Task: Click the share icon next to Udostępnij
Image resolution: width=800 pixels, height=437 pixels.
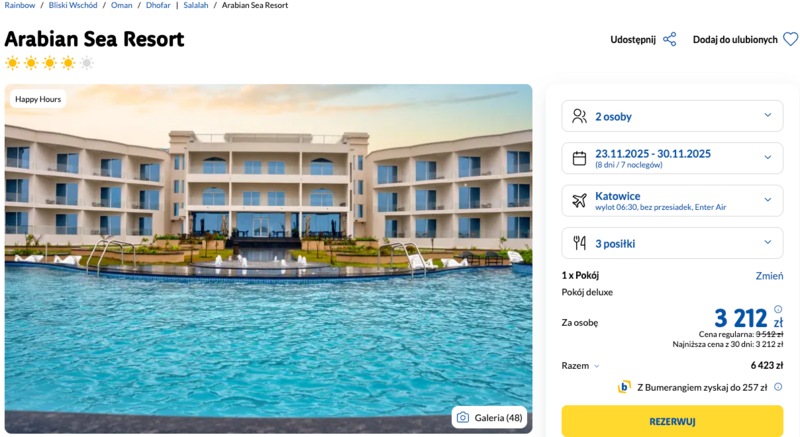Action: pos(670,40)
